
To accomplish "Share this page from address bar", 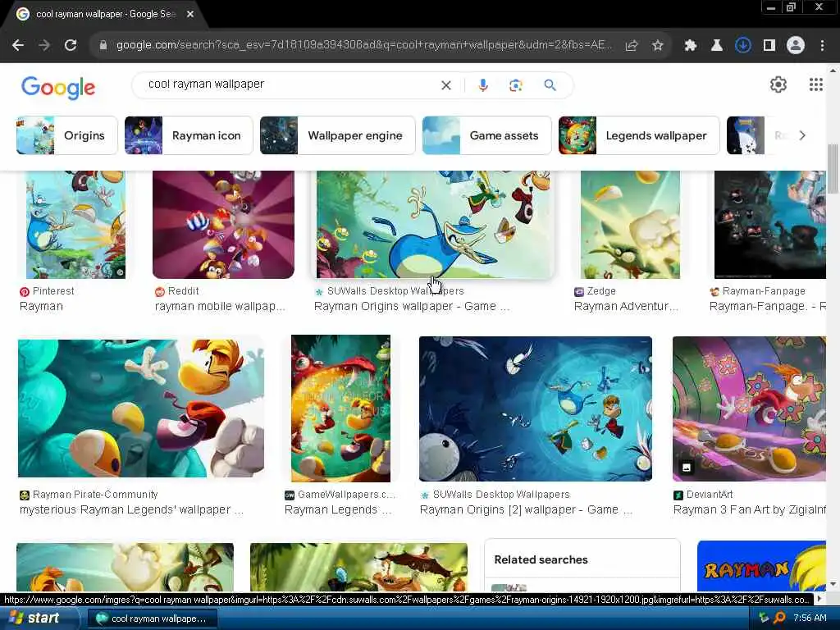I will [x=632, y=46].
